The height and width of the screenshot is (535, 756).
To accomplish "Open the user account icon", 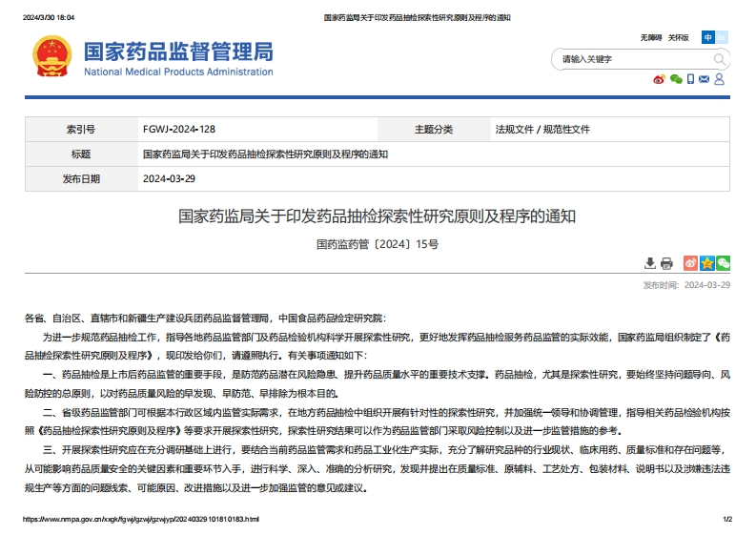I will click(x=720, y=79).
